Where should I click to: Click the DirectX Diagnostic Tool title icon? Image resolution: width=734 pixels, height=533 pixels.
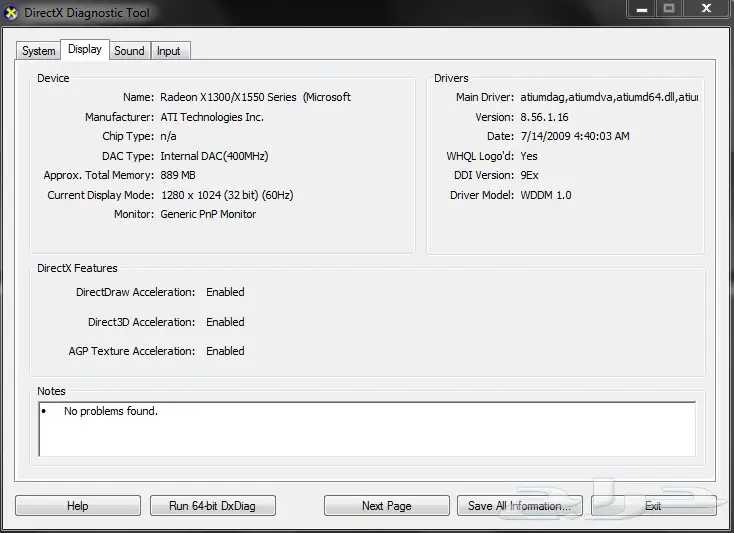(10, 13)
